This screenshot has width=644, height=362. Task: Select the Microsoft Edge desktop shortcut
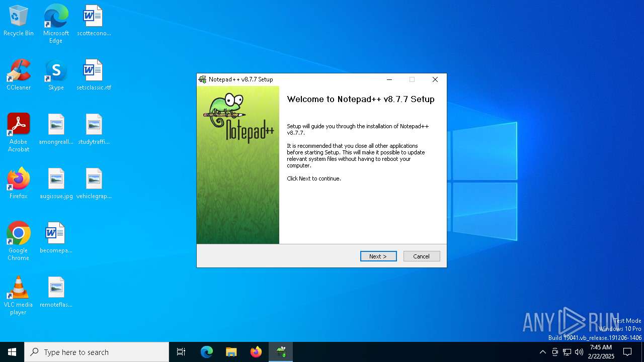(56, 24)
